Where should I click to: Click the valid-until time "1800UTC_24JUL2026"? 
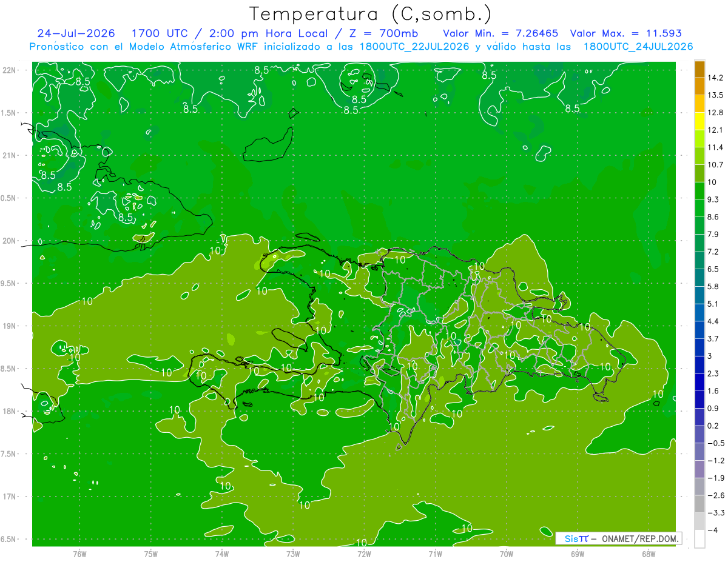638,47
